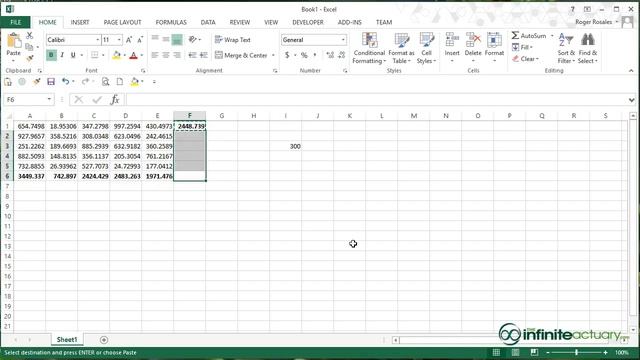
Task: Click Undo arrow in Quick Access toolbar
Action: coord(65,82)
